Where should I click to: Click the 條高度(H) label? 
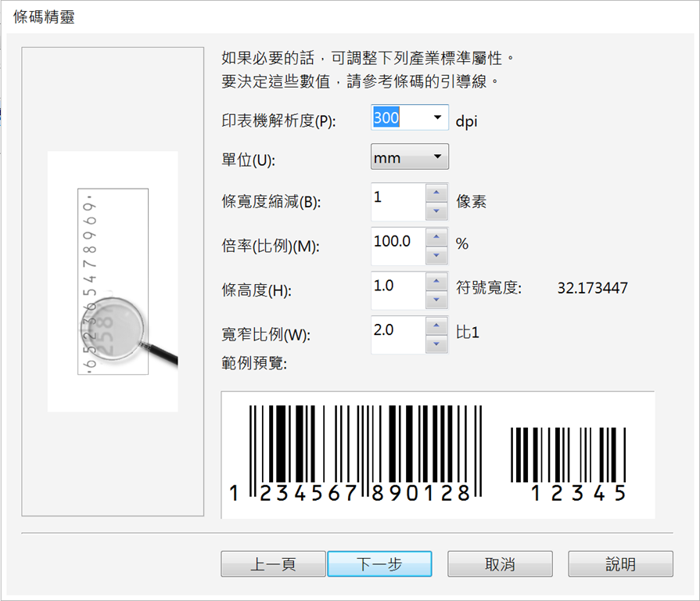pyautogui.click(x=257, y=290)
